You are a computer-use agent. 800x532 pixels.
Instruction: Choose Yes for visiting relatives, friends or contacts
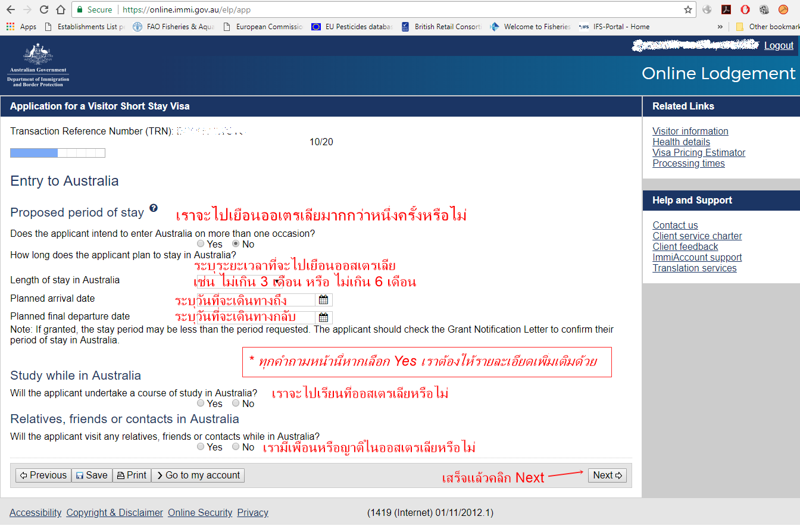[x=201, y=447]
